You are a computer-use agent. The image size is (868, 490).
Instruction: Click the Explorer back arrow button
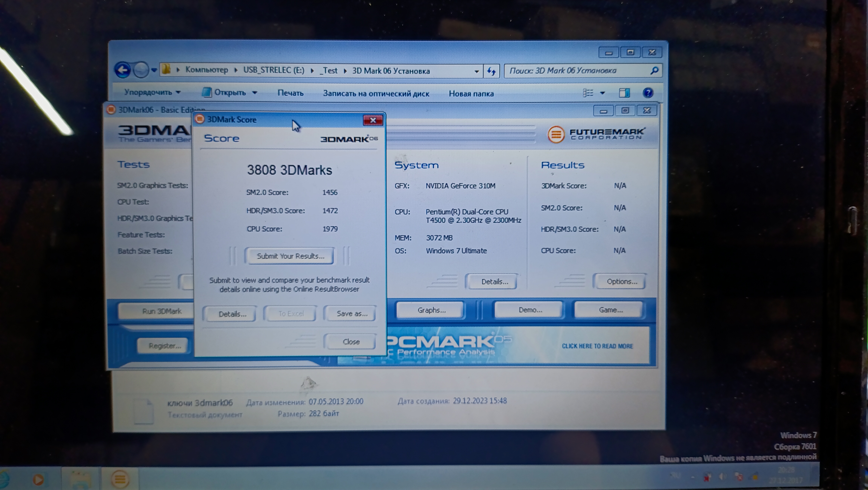[x=123, y=70]
